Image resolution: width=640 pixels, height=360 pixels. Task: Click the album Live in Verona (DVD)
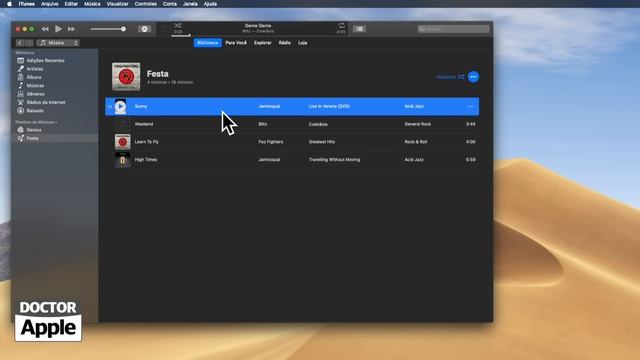click(x=329, y=107)
